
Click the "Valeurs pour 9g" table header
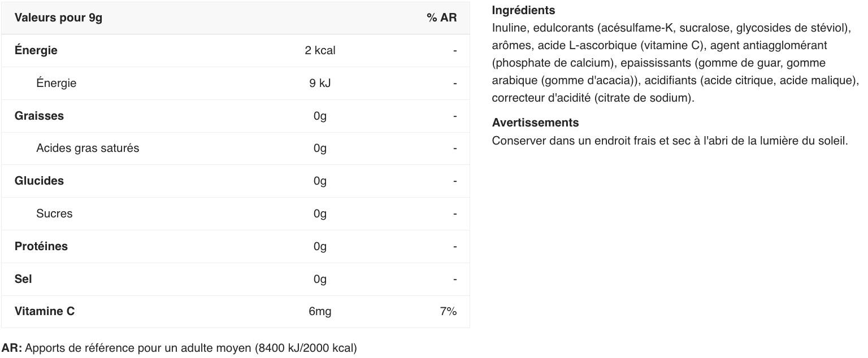click(x=58, y=18)
